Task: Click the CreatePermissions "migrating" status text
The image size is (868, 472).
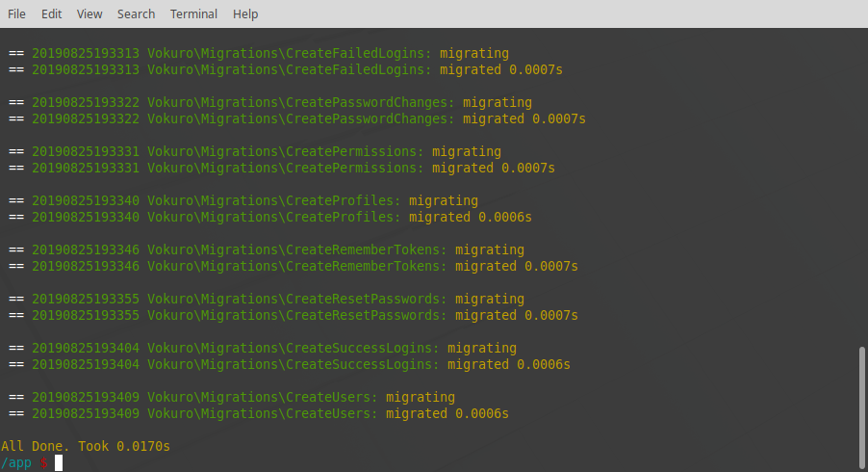Action: pyautogui.click(x=466, y=152)
